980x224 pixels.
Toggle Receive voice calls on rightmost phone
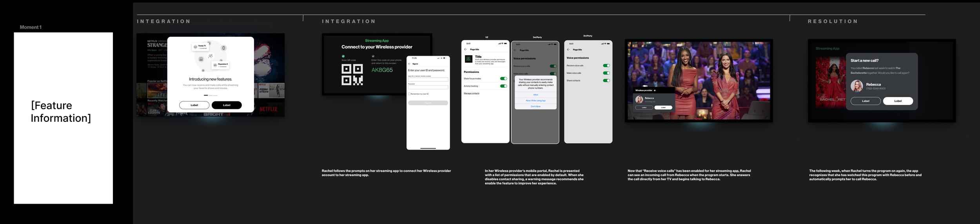click(606, 65)
